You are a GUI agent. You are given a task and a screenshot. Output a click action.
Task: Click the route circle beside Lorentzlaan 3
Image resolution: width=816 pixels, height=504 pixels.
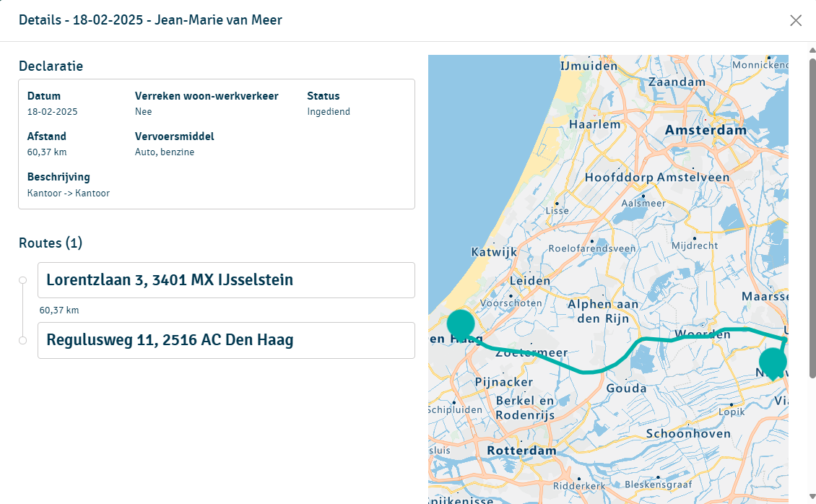[x=23, y=280]
